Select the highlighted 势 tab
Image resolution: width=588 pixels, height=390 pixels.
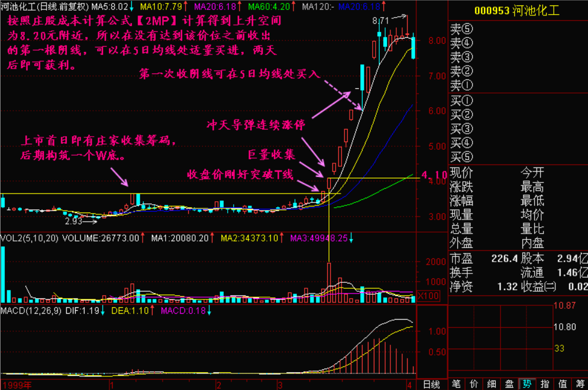pos(527,384)
